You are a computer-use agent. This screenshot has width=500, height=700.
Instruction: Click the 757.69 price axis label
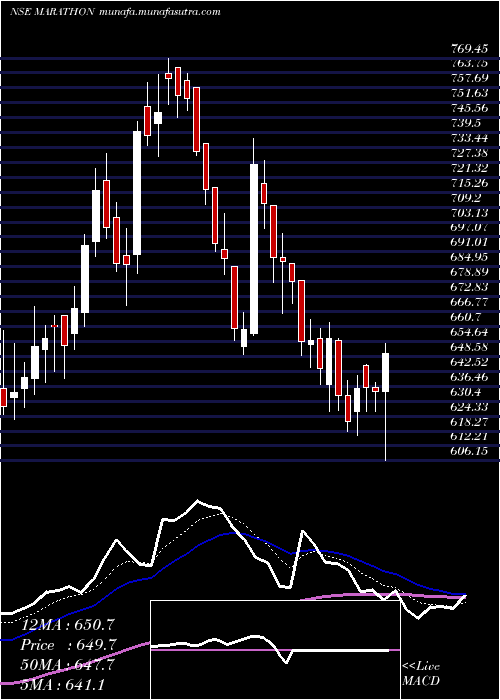[x=469, y=78]
